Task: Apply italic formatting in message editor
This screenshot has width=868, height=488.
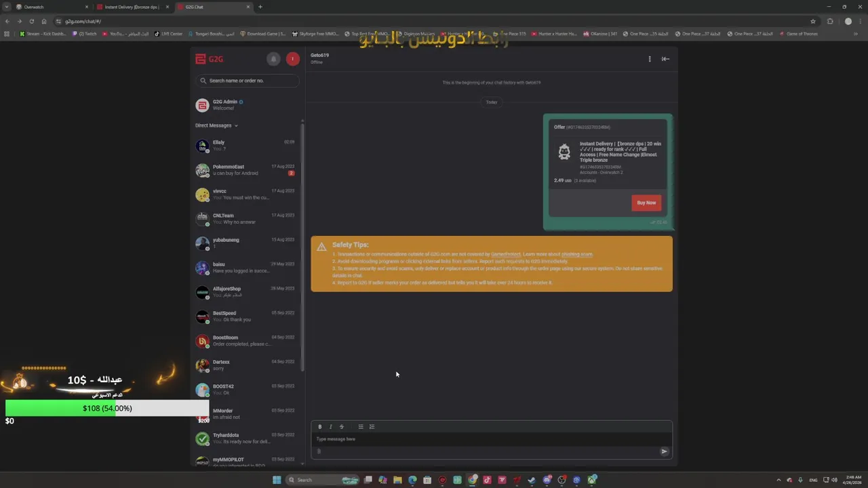Action: pos(331,426)
